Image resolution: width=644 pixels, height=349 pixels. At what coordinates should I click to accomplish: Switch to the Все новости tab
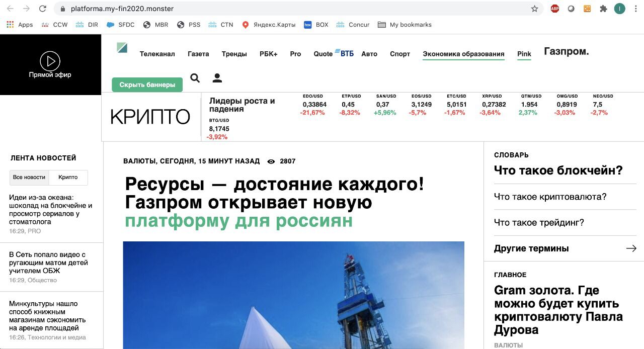[x=29, y=177]
